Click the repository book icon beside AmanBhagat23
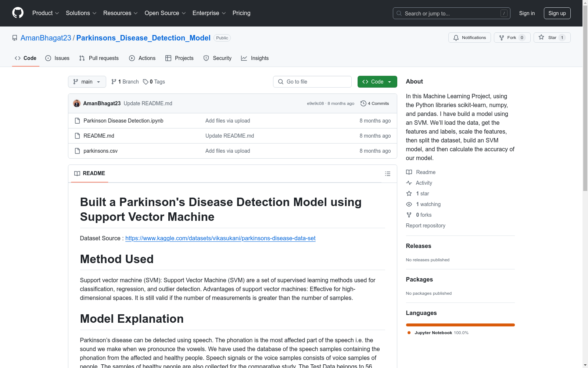 [x=15, y=38]
